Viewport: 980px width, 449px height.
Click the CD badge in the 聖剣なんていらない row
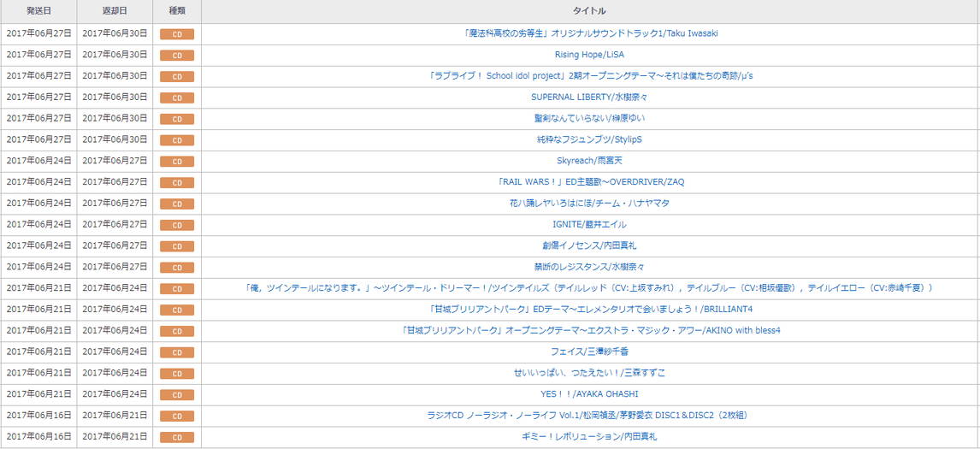pyautogui.click(x=177, y=119)
